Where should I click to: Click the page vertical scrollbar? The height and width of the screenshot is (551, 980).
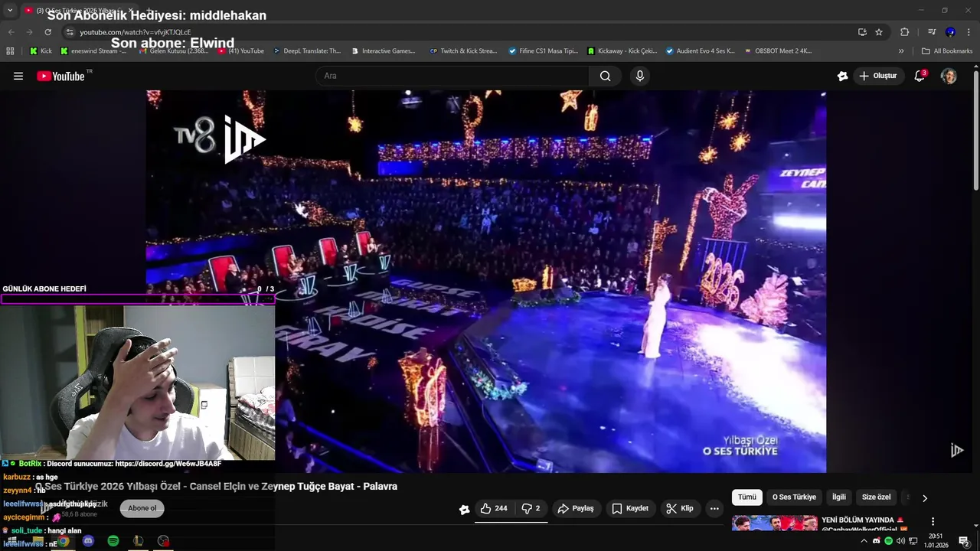(975, 130)
